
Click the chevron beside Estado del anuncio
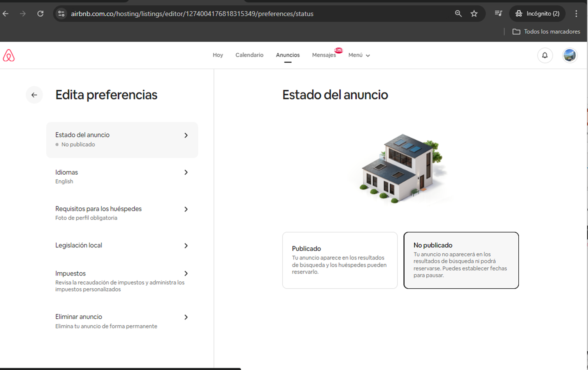[186, 135]
